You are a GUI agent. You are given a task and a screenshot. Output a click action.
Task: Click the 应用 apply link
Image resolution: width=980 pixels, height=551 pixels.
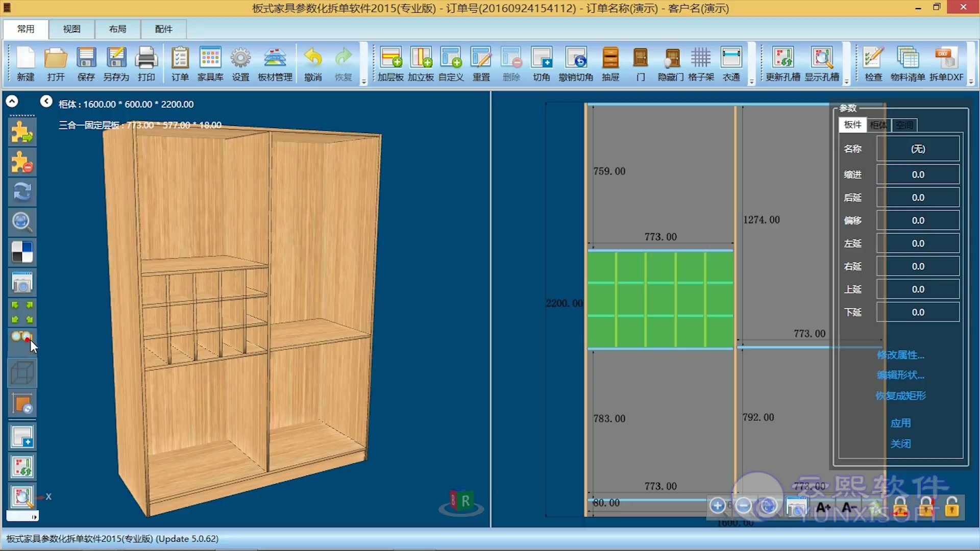coord(900,423)
